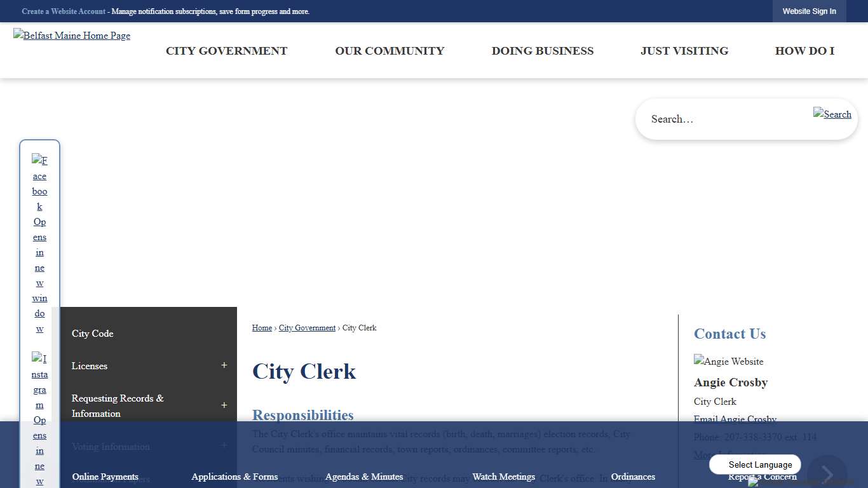The height and width of the screenshot is (488, 868).
Task: Open Google Translate via Select Language
Action: click(x=755, y=464)
